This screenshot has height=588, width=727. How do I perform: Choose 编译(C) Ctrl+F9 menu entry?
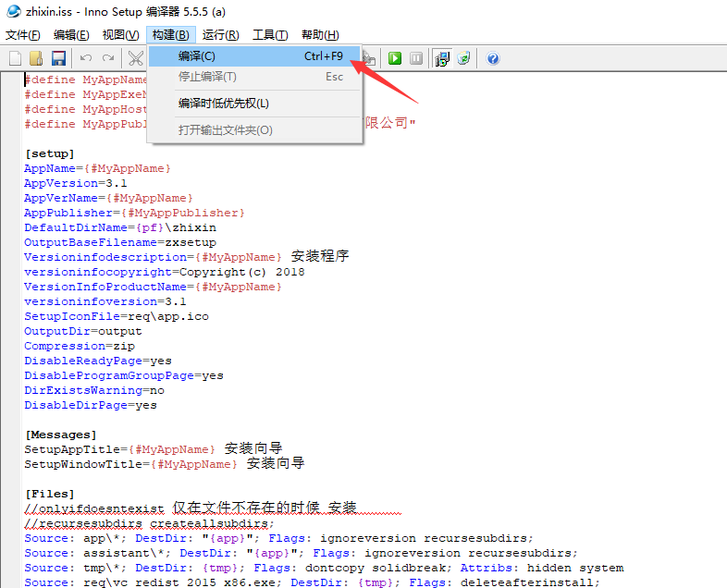tap(254, 56)
